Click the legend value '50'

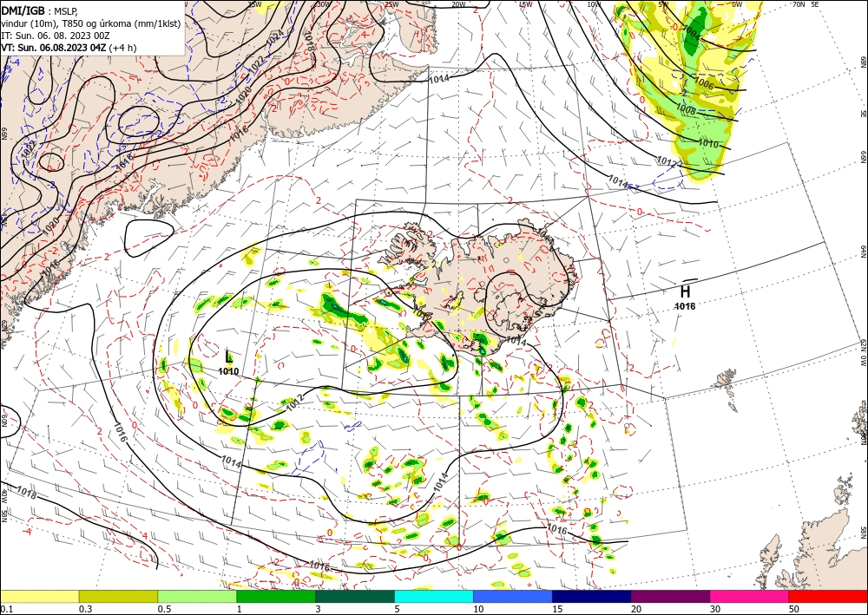point(794,609)
